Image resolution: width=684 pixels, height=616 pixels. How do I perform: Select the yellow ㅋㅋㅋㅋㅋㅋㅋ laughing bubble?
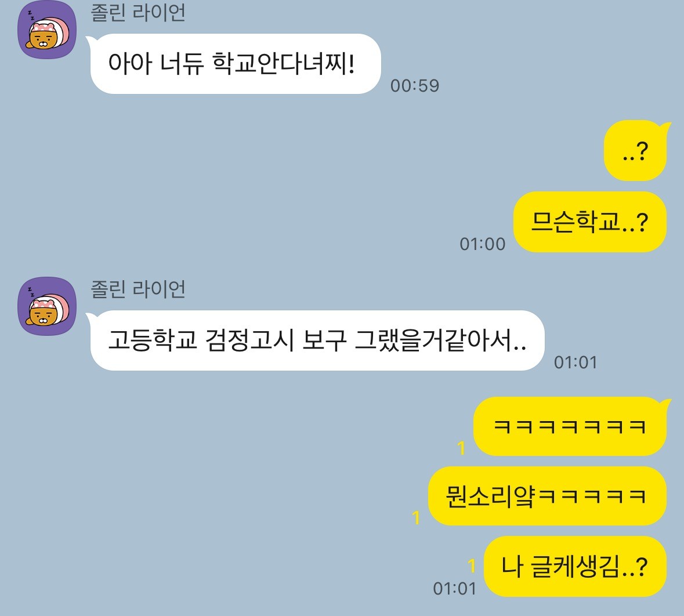tap(570, 426)
